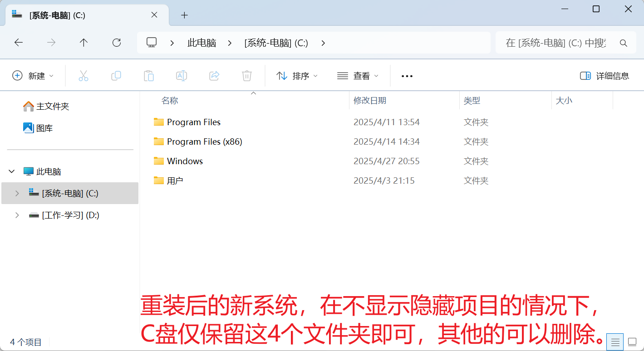Click the Share icon in toolbar

[x=214, y=76]
